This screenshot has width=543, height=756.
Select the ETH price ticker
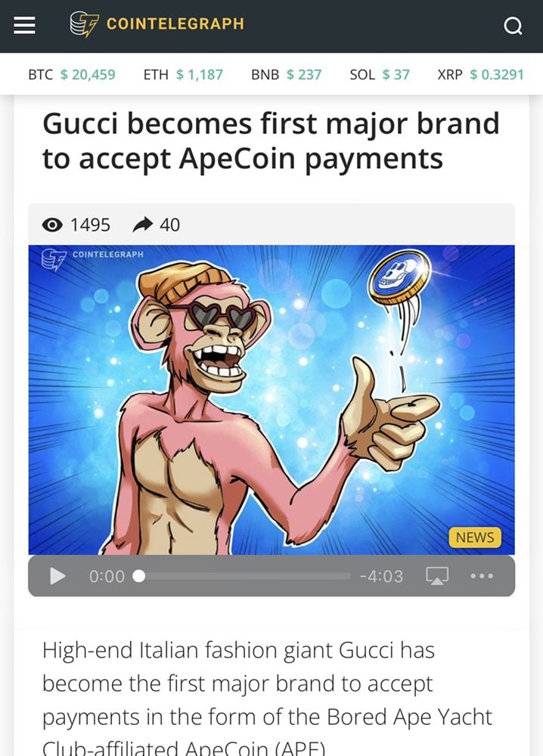point(183,74)
